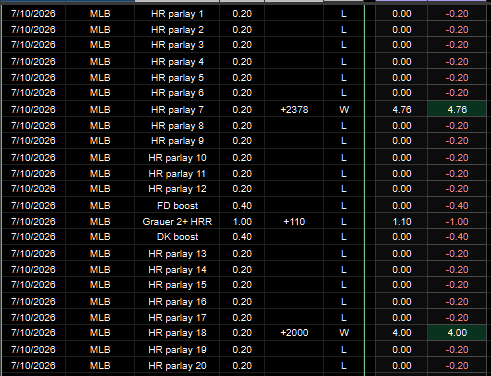This screenshot has width=491, height=376.
Task: Click the -0.40 loss in DK boost row
Action: coord(457,237)
